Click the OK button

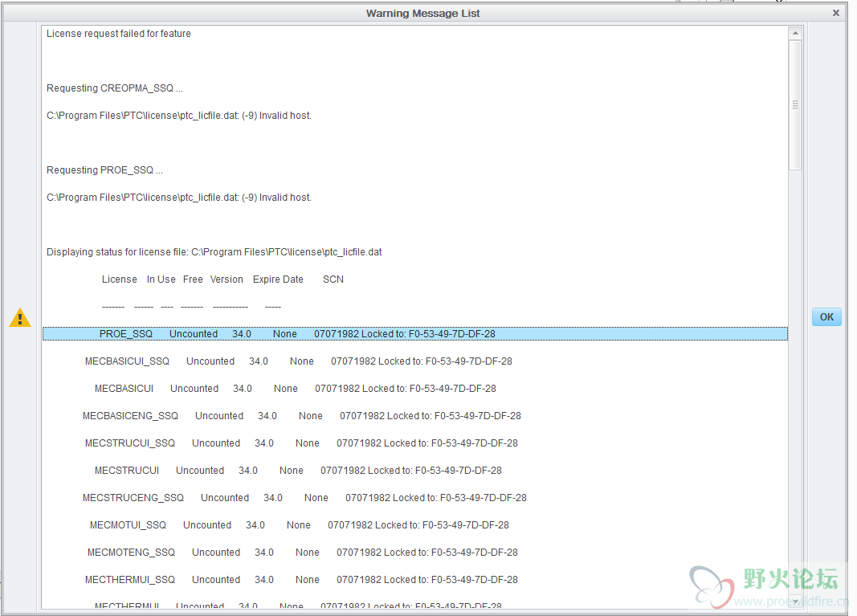[826, 317]
